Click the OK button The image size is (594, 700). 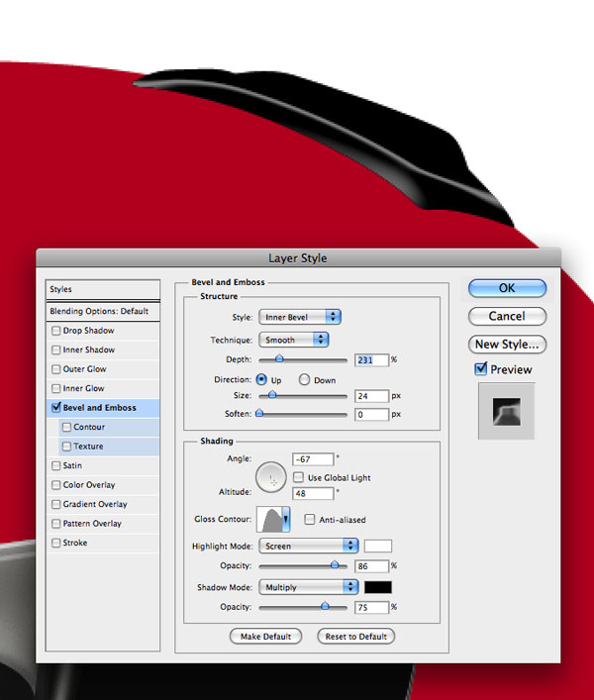click(507, 288)
